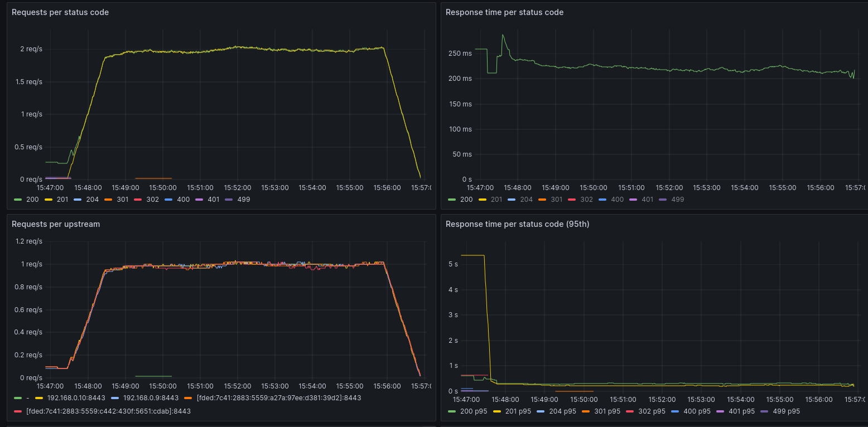Toggle 201 p95 legend entry
868x427 pixels.
[517, 411]
